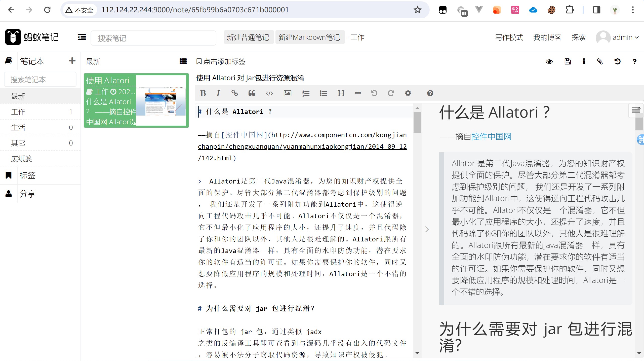644x361 pixels.
Task: Open attachments with the paperclip icon
Action: [600, 61]
